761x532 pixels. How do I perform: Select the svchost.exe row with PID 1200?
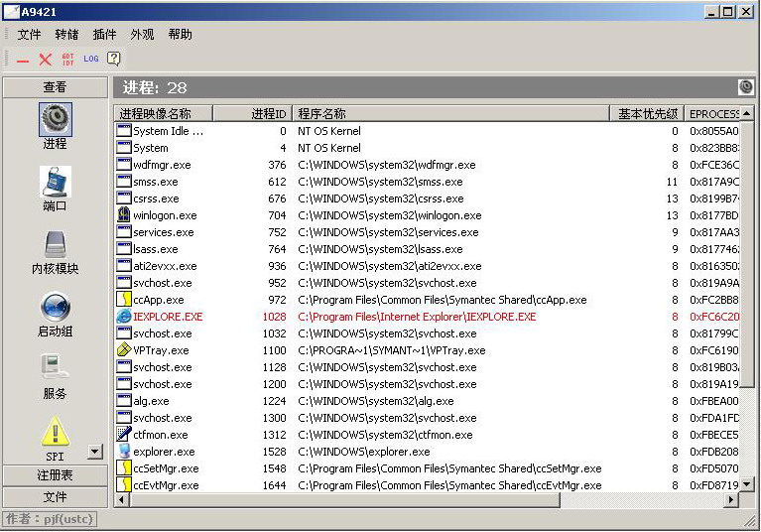[x=427, y=384]
